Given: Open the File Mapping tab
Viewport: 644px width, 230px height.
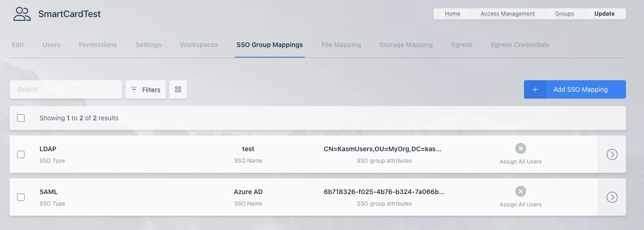Looking at the screenshot, I should click(341, 45).
